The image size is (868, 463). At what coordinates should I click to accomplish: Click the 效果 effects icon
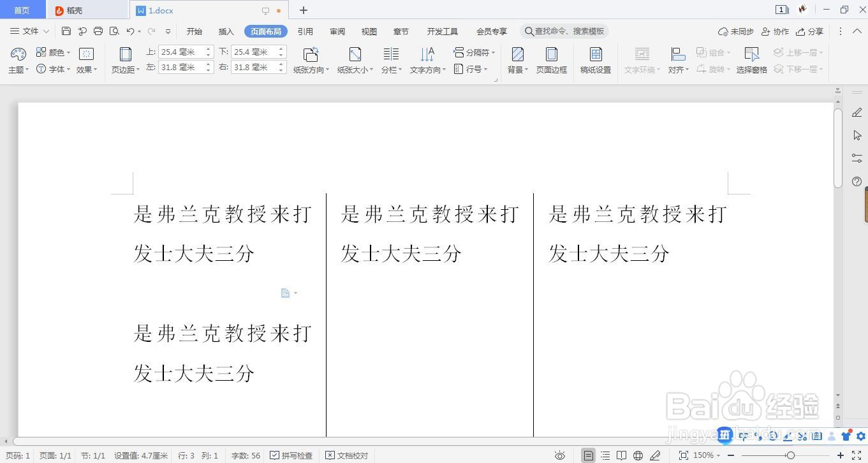pyautogui.click(x=86, y=54)
